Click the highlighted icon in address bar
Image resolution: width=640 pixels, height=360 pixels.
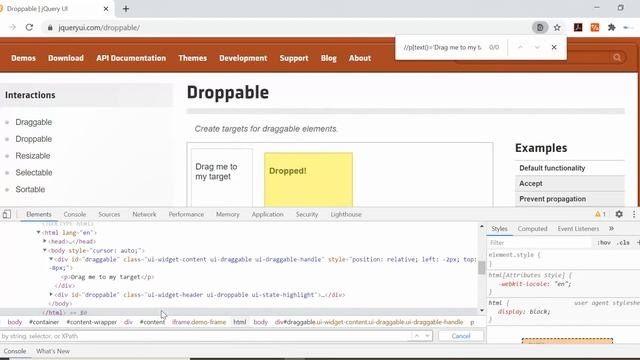click(540, 27)
